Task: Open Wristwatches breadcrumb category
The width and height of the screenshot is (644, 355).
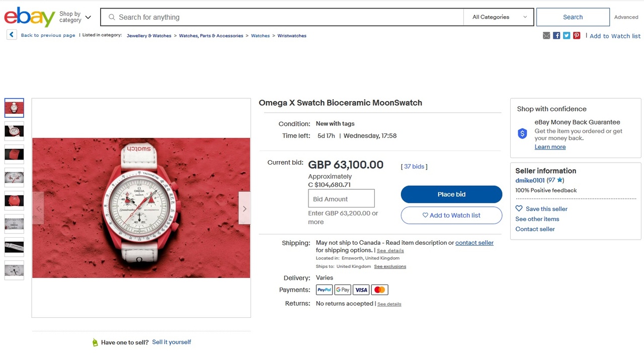Action: 292,36
